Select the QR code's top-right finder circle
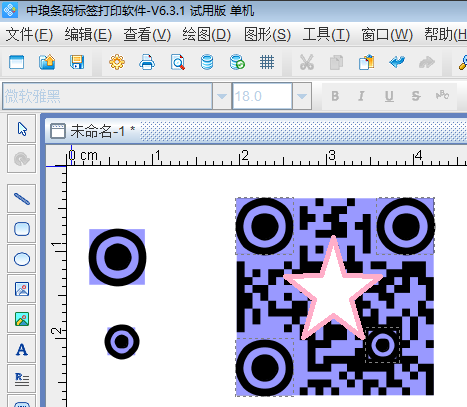467x407 pixels. 406,226
